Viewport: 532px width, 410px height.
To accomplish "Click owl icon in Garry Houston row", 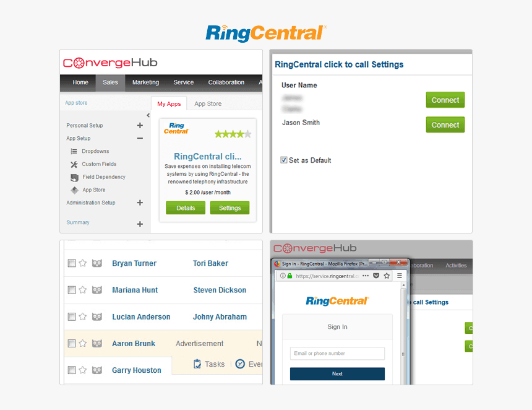I will tap(97, 370).
